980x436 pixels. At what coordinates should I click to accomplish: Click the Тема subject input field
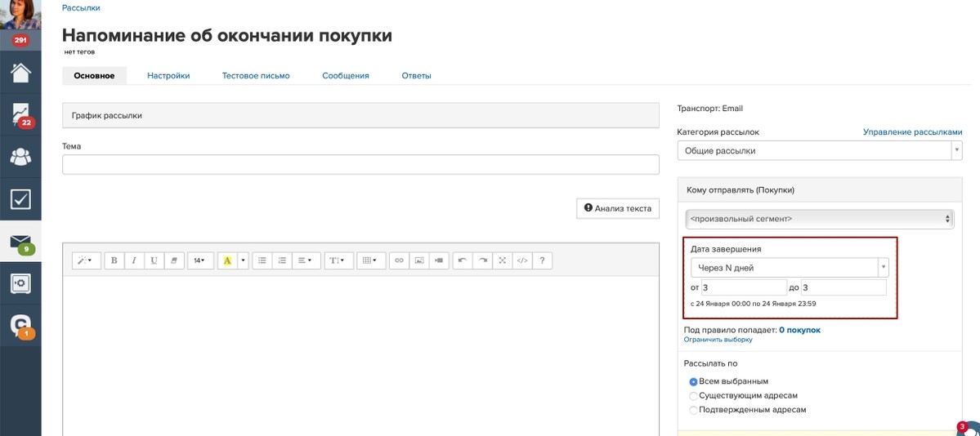(x=360, y=164)
